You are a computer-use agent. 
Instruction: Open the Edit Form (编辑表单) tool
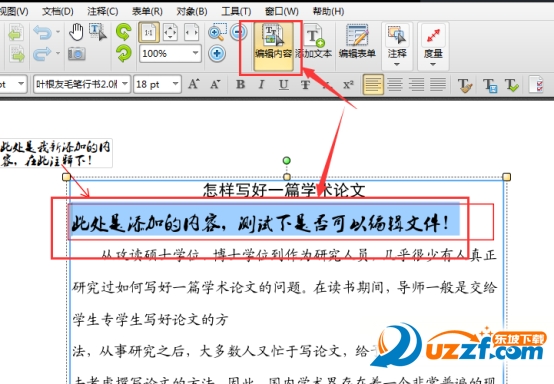[357, 42]
